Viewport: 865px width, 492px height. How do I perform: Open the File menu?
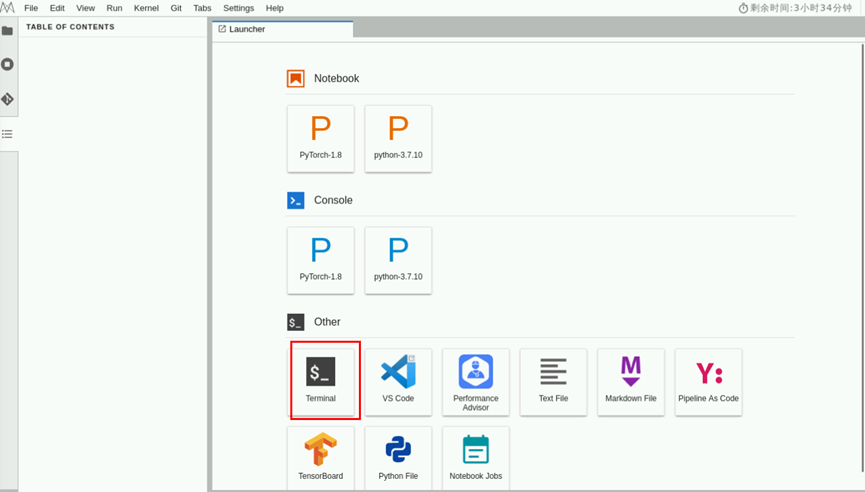click(x=31, y=8)
